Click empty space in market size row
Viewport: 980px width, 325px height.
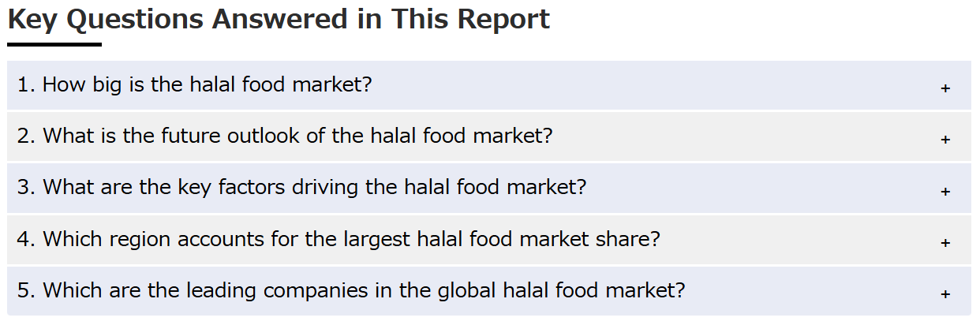pyautogui.click(x=655, y=85)
